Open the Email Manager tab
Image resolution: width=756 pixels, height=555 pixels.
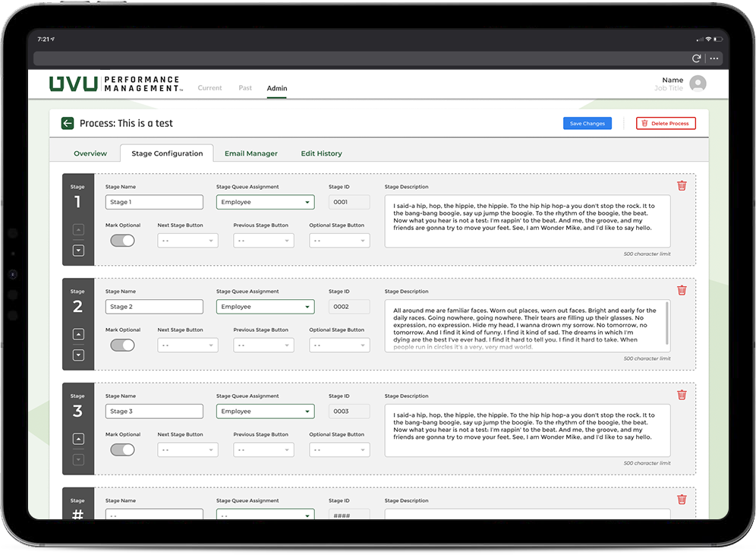click(250, 153)
